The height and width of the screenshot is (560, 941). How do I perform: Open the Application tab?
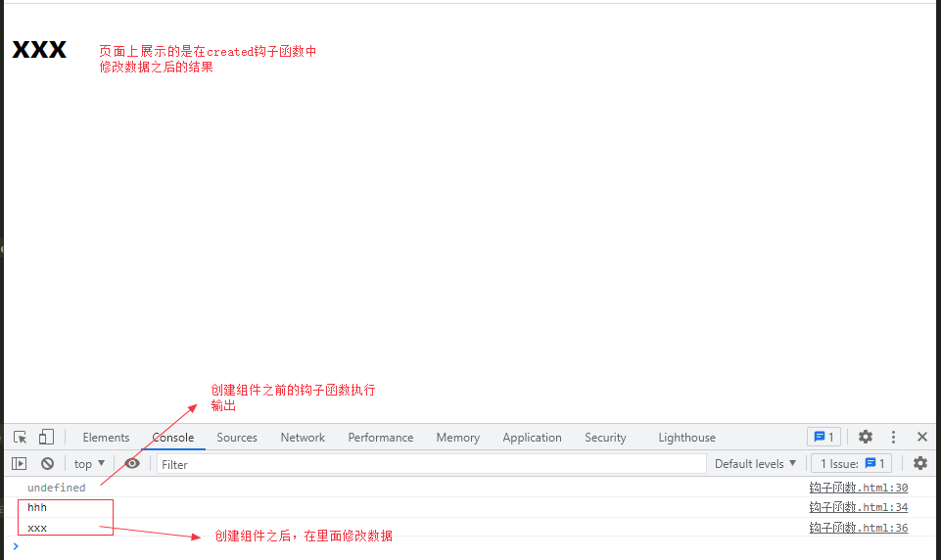coord(533,438)
